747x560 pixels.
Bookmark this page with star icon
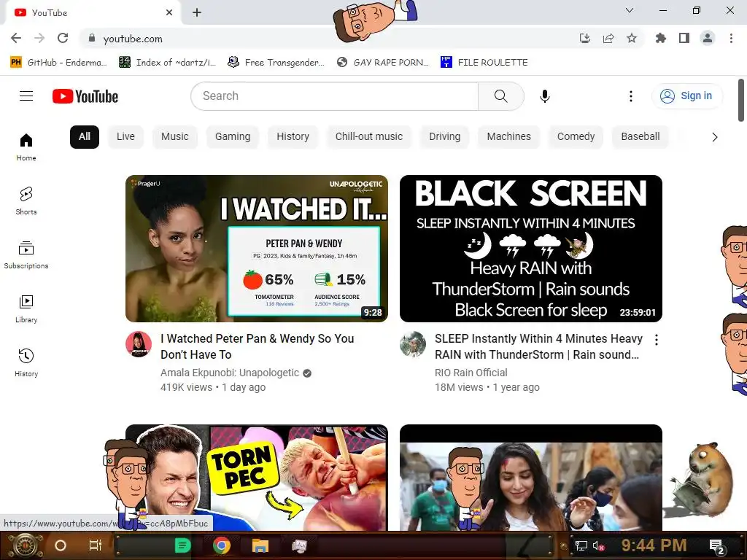pyautogui.click(x=632, y=38)
